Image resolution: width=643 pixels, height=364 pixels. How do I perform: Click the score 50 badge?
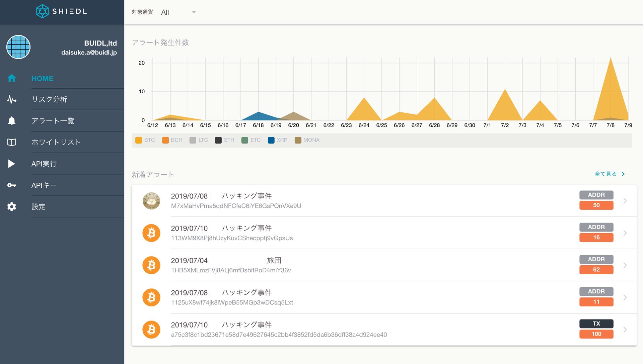[596, 205]
